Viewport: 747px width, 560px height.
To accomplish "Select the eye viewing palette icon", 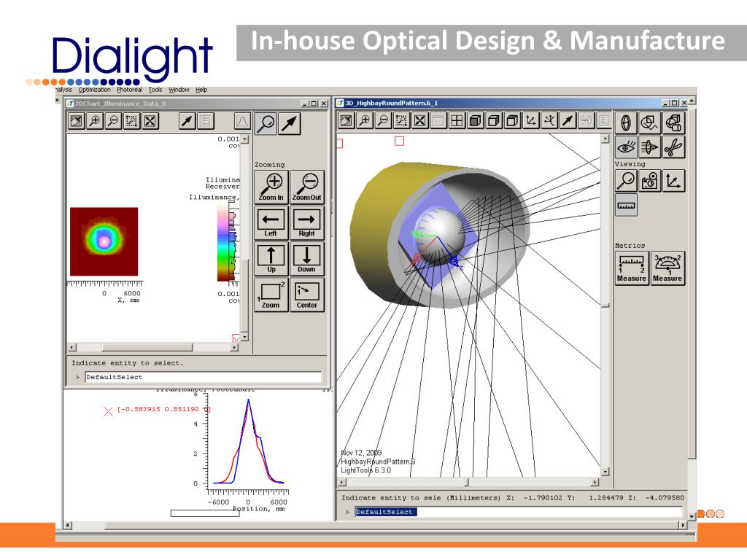I will (x=626, y=147).
